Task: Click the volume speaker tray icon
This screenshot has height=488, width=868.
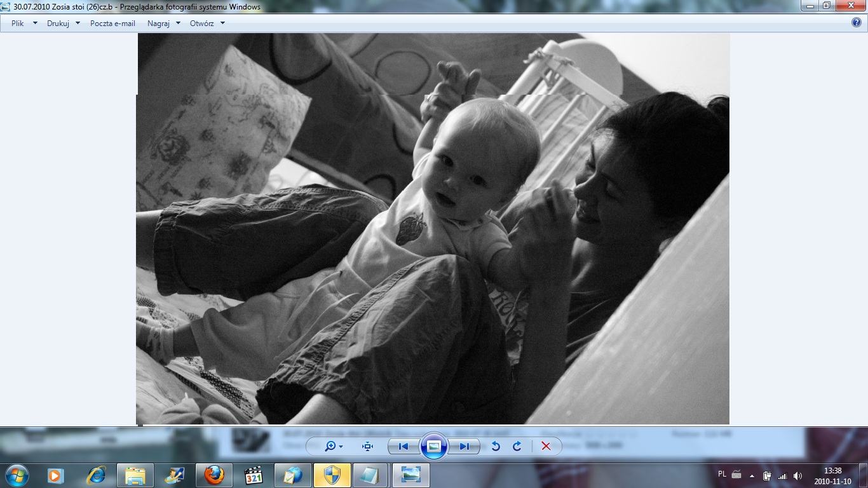Action: click(x=797, y=475)
